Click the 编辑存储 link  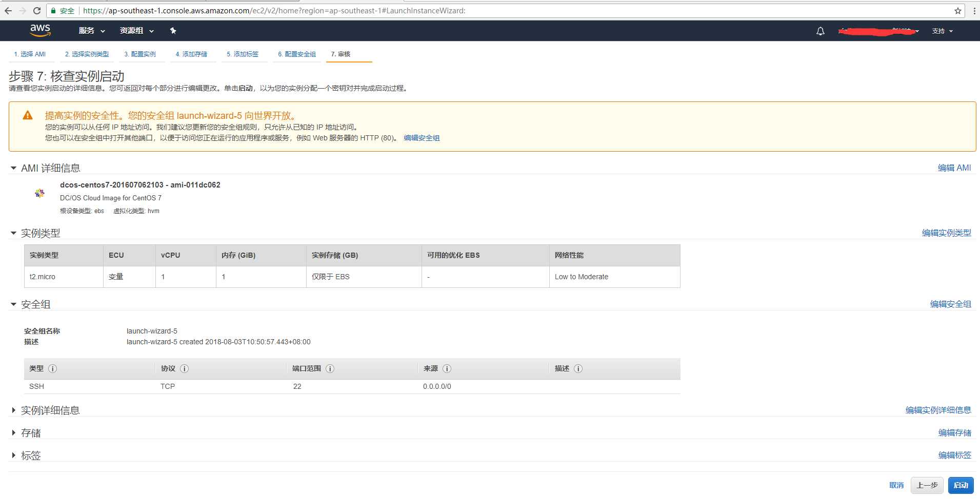pos(955,433)
